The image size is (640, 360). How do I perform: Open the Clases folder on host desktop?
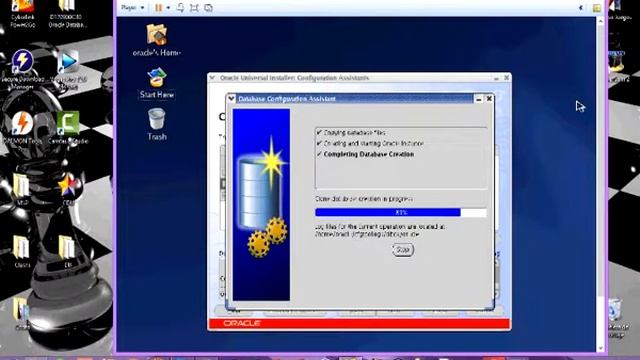(x=22, y=251)
